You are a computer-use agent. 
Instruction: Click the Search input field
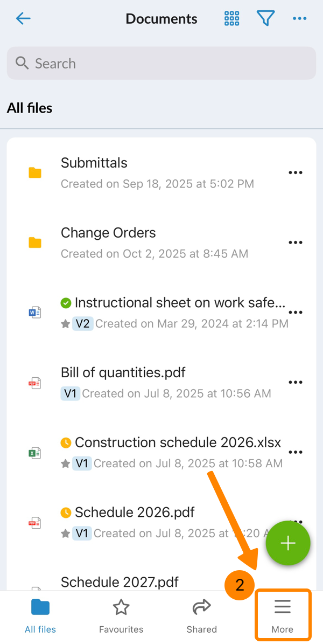tap(161, 64)
